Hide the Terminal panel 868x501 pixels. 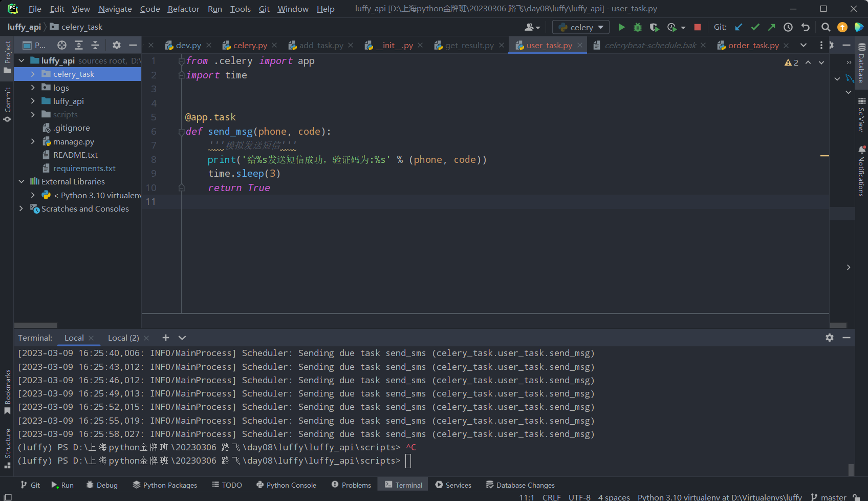tap(847, 338)
